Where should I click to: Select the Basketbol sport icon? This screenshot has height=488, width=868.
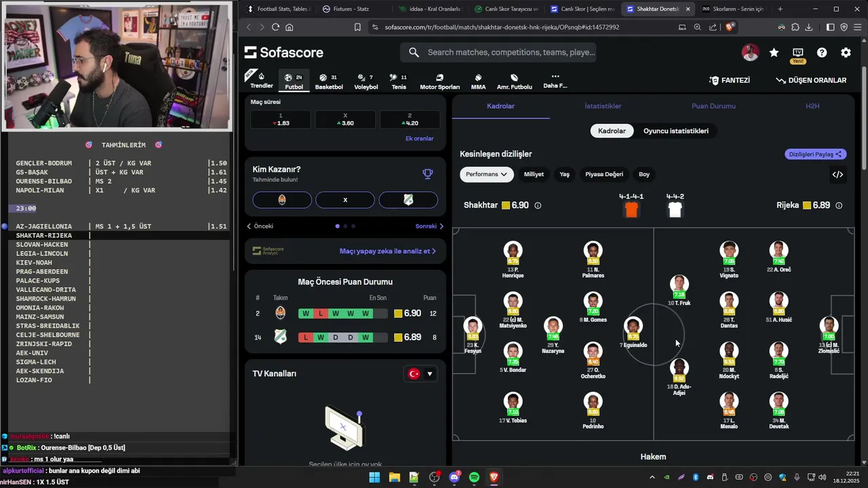coord(329,81)
